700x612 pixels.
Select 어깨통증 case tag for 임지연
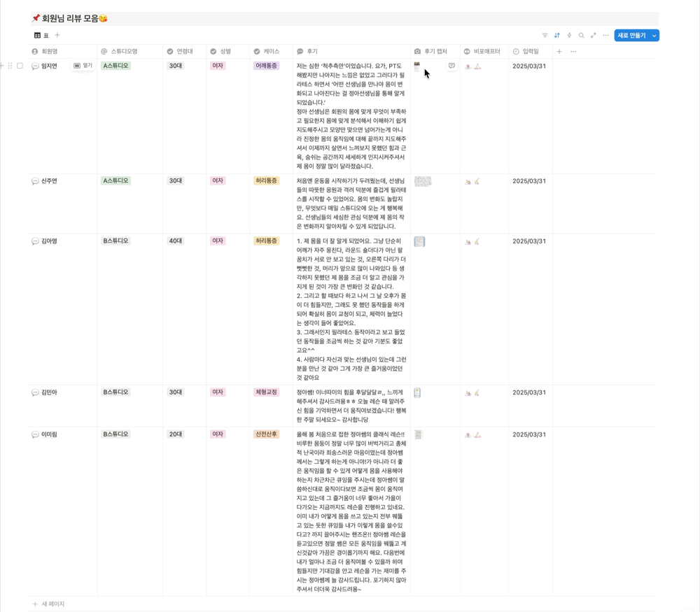(x=266, y=66)
